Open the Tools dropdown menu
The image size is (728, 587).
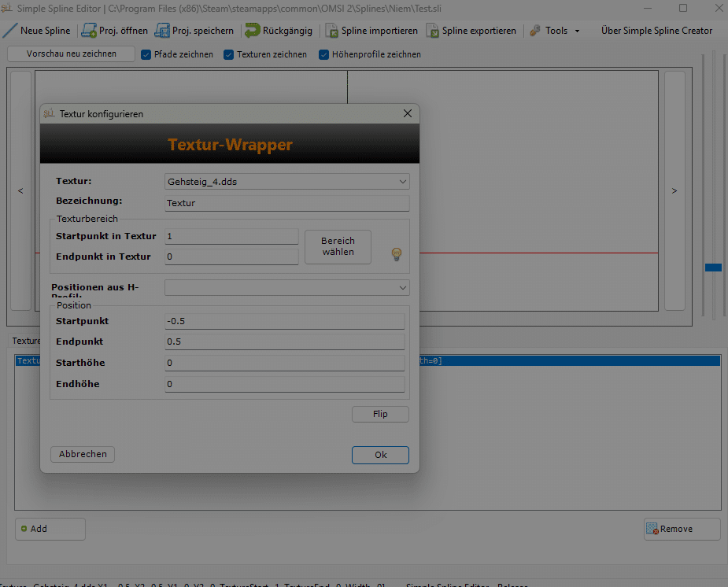(x=556, y=31)
